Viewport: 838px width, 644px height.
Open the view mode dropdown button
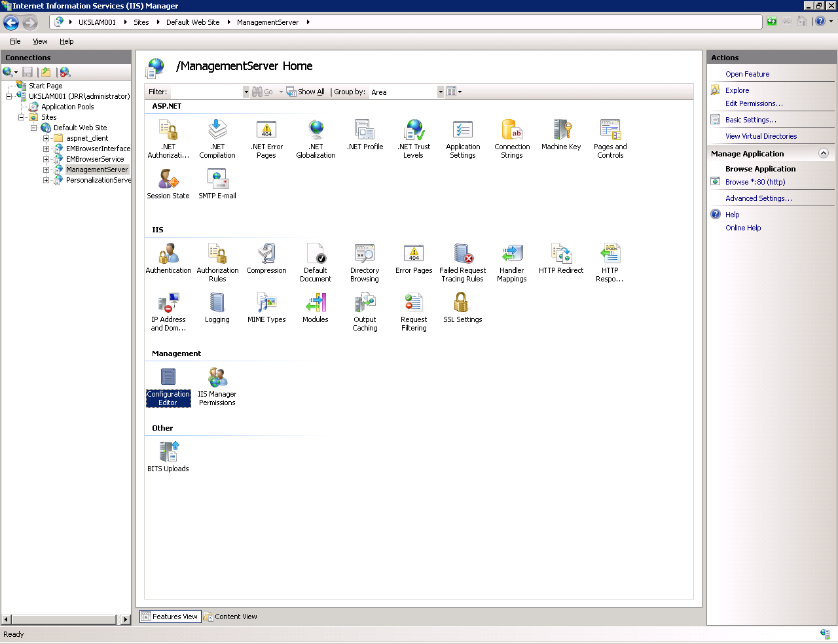click(454, 92)
